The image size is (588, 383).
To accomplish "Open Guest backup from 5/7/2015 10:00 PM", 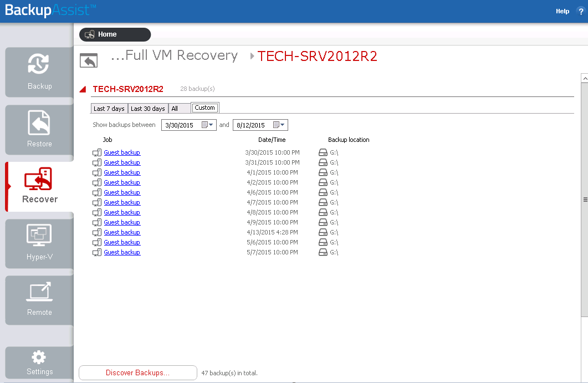I will pos(122,252).
